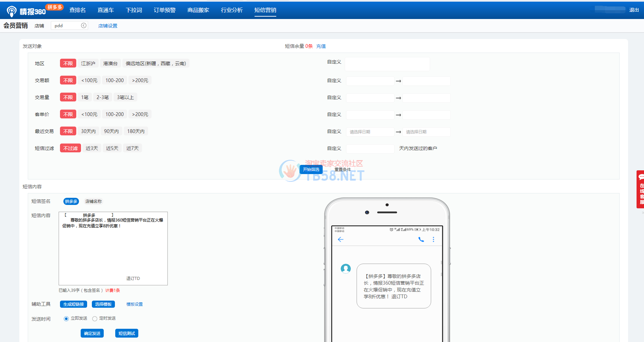Click the 情报360 logo icon
This screenshot has width=644, height=342.
pos(12,11)
